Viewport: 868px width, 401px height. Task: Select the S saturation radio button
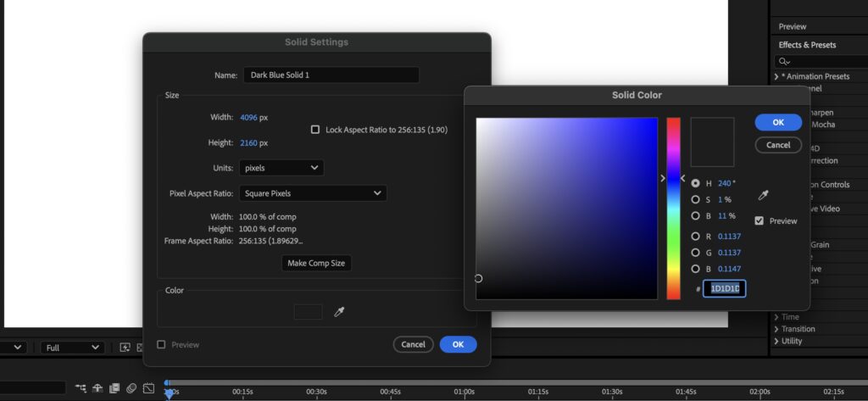(695, 199)
